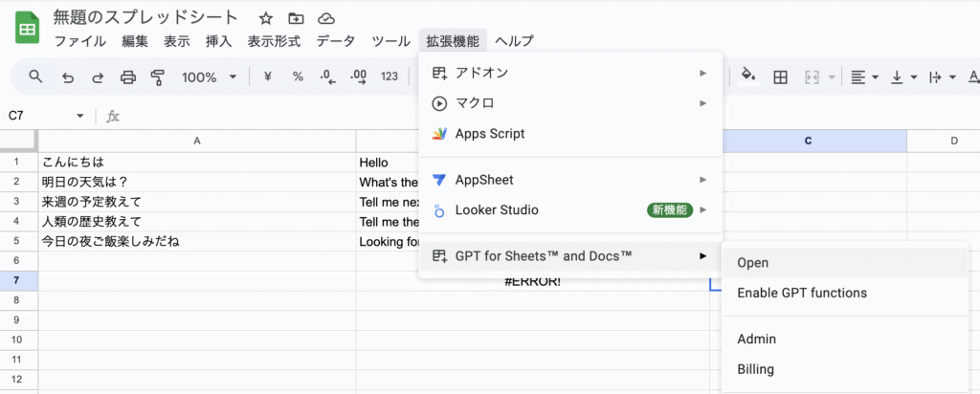Viewport: 980px width, 394px height.
Task: Select the #ERROR! cell
Action: [x=532, y=281]
